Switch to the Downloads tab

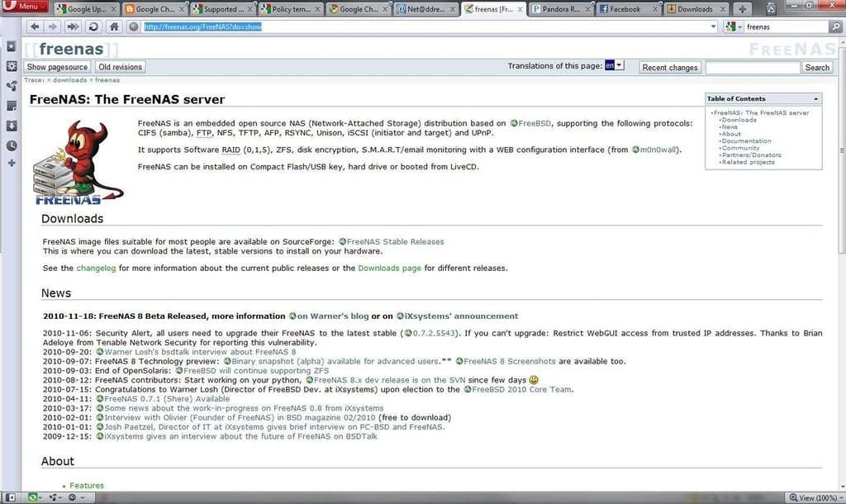(696, 9)
